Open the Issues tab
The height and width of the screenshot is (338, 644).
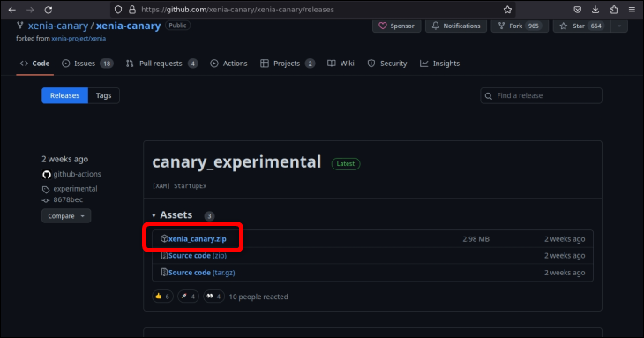[87, 64]
